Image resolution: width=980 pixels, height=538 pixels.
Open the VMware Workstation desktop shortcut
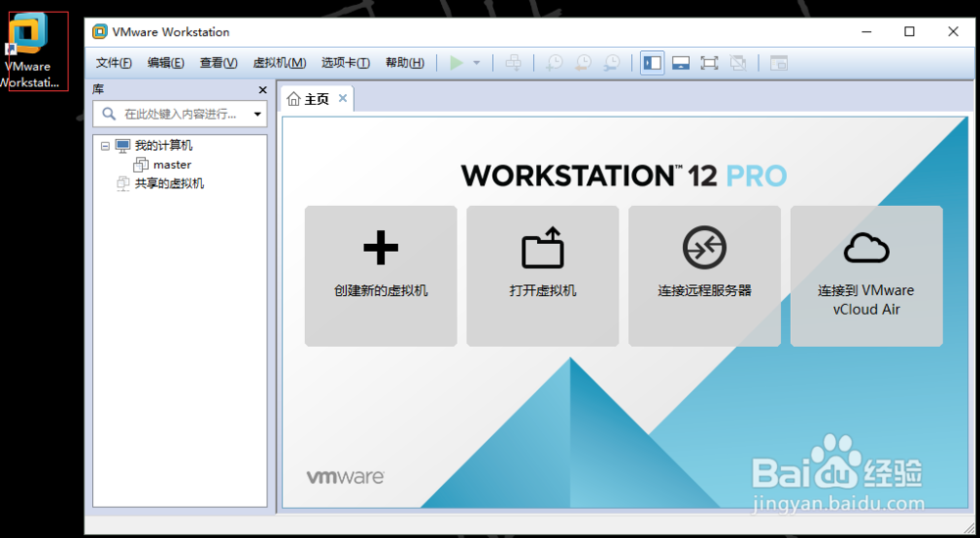(30, 51)
